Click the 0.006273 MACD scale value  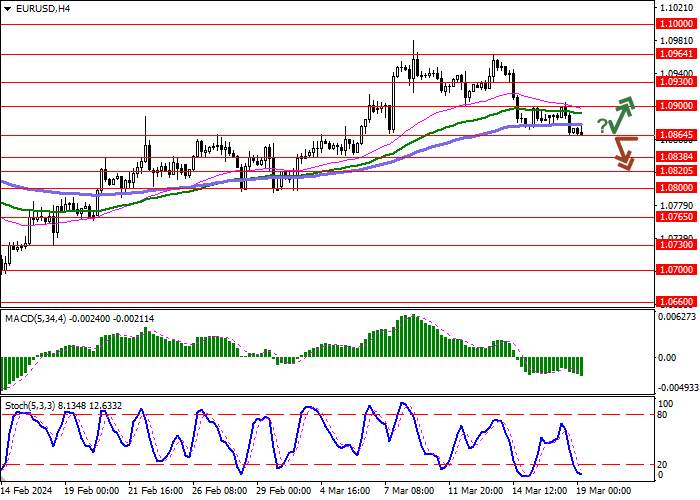coord(677,317)
